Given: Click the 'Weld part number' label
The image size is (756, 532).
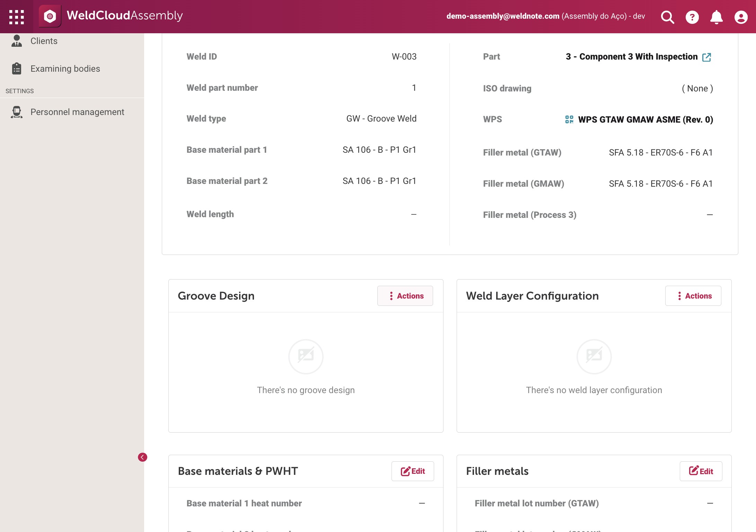Looking at the screenshot, I should tap(222, 88).
